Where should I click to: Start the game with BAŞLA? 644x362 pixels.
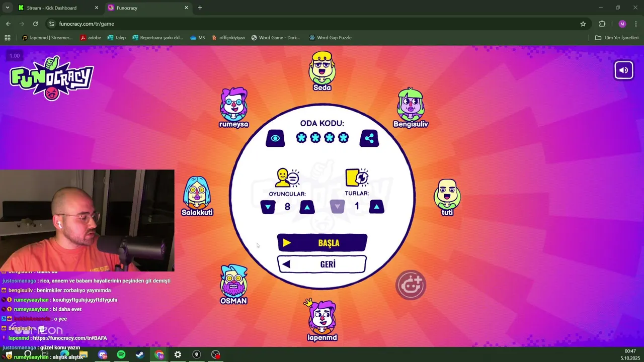coord(322,243)
